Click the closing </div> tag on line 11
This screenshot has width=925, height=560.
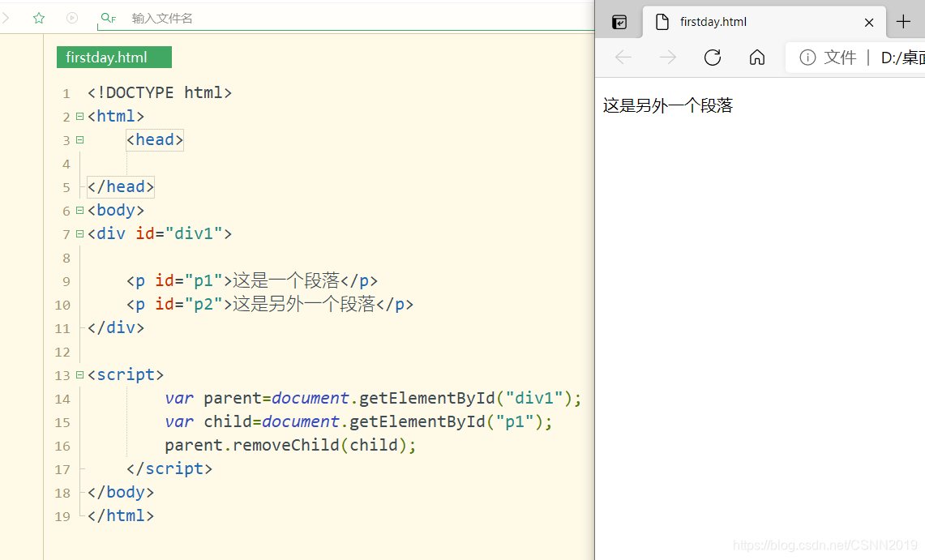pyautogui.click(x=116, y=327)
